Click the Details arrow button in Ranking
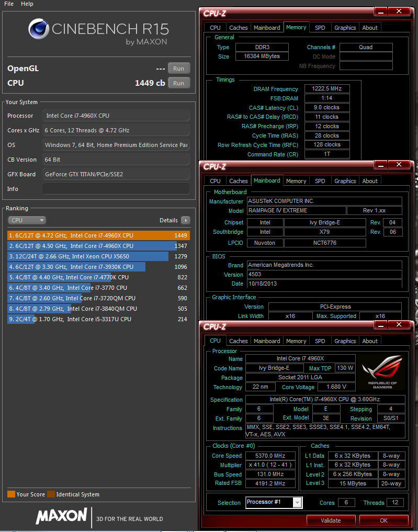 click(186, 220)
